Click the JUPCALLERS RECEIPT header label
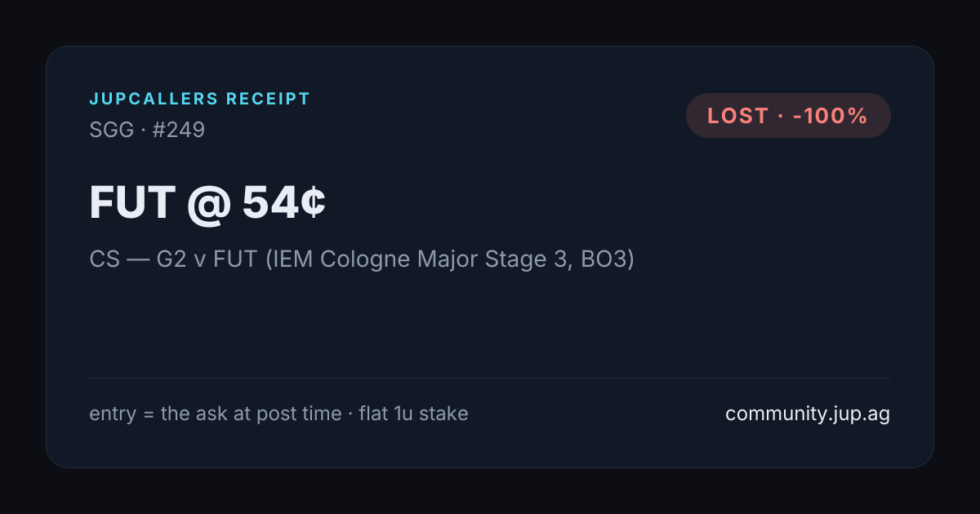 coord(200,100)
